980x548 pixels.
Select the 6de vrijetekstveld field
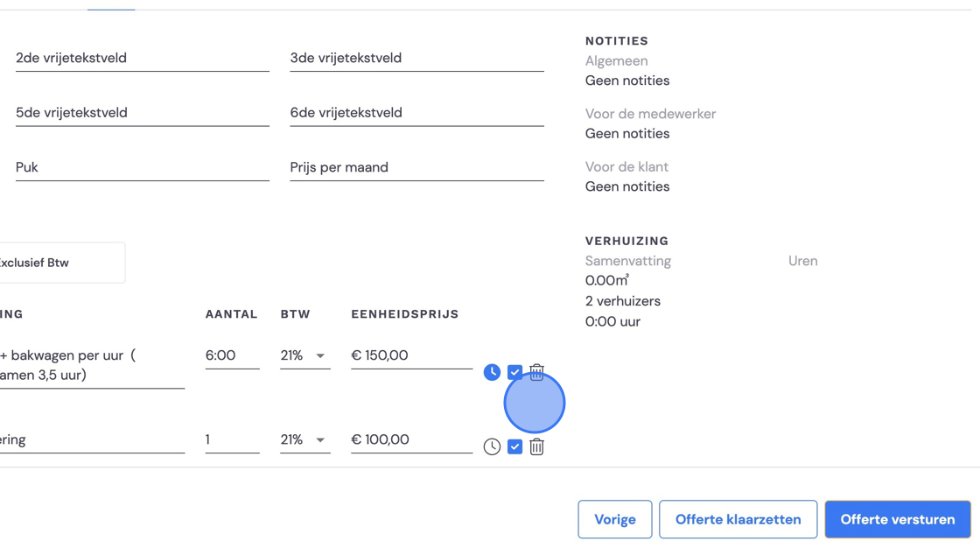pos(416,113)
